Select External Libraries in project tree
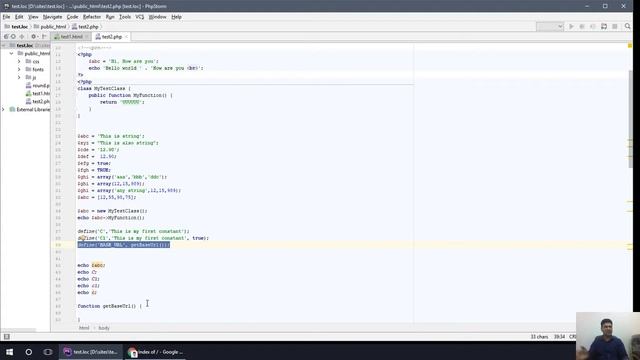 [29, 109]
